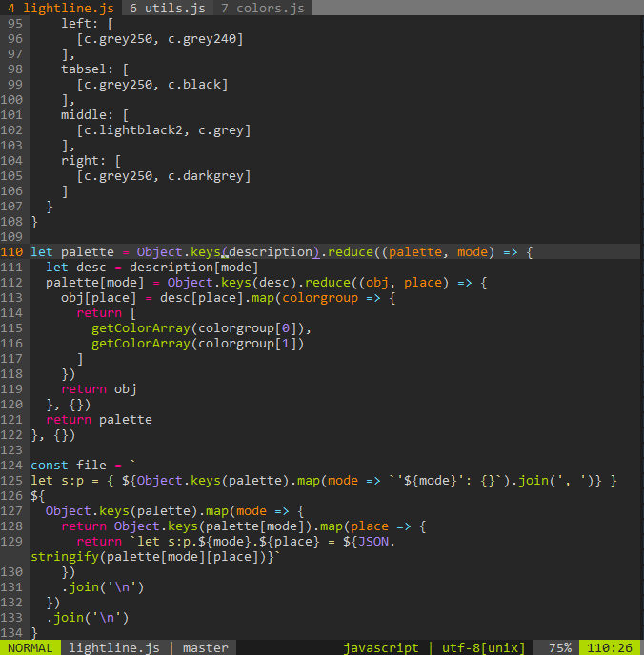
Task: Switch to the lightline.js tab
Action: (61, 8)
